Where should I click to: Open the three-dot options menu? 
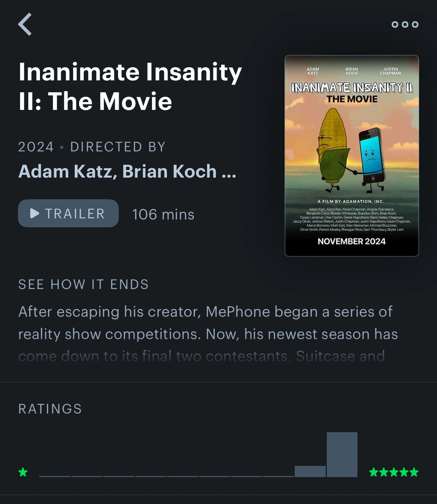tap(405, 25)
